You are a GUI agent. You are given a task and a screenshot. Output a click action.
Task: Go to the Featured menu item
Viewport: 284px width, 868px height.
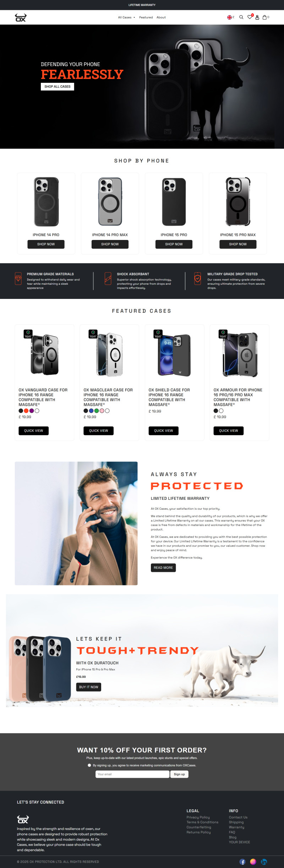point(146,17)
